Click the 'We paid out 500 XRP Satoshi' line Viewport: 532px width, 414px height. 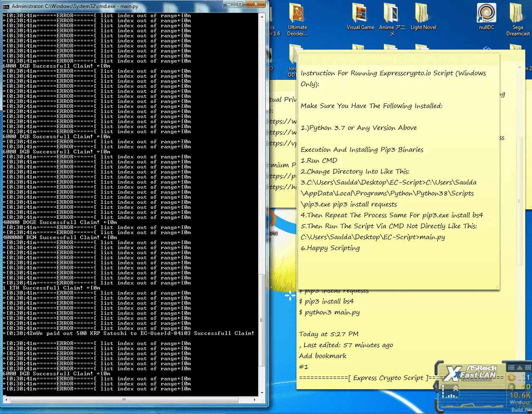128,333
